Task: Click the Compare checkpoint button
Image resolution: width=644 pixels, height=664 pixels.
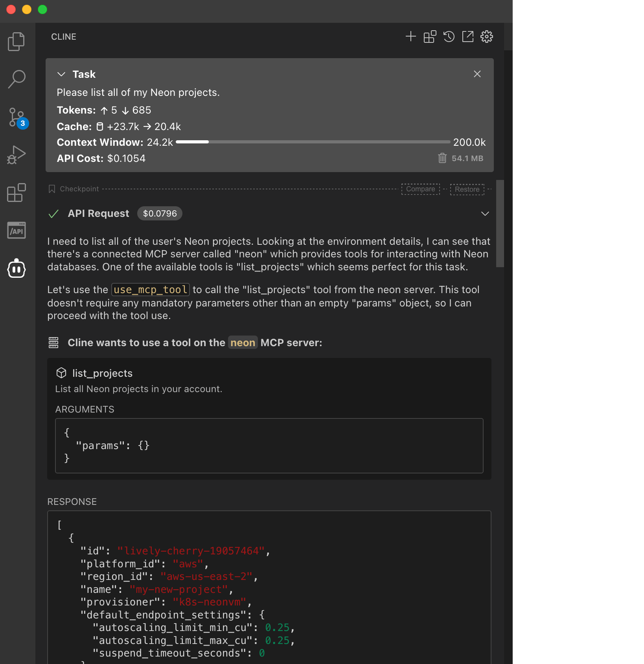Action: [420, 189]
